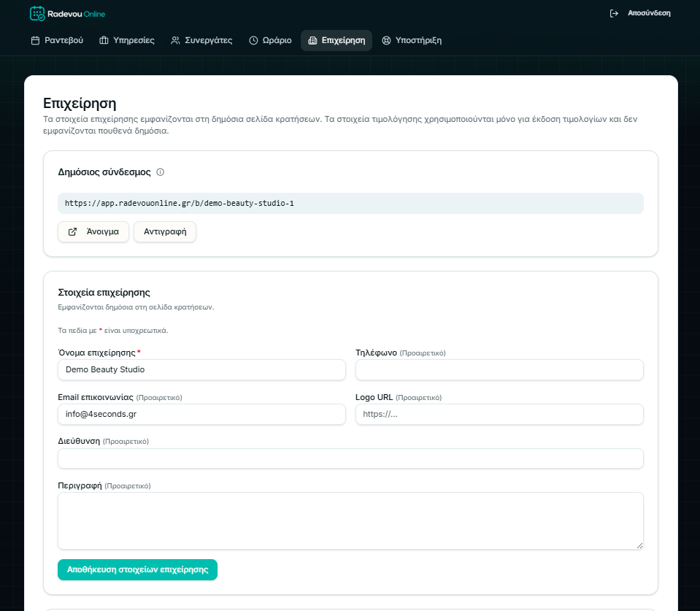The height and width of the screenshot is (611, 700).
Task: Click the external-link icon in Άνοιγμα button
Action: tap(72, 231)
